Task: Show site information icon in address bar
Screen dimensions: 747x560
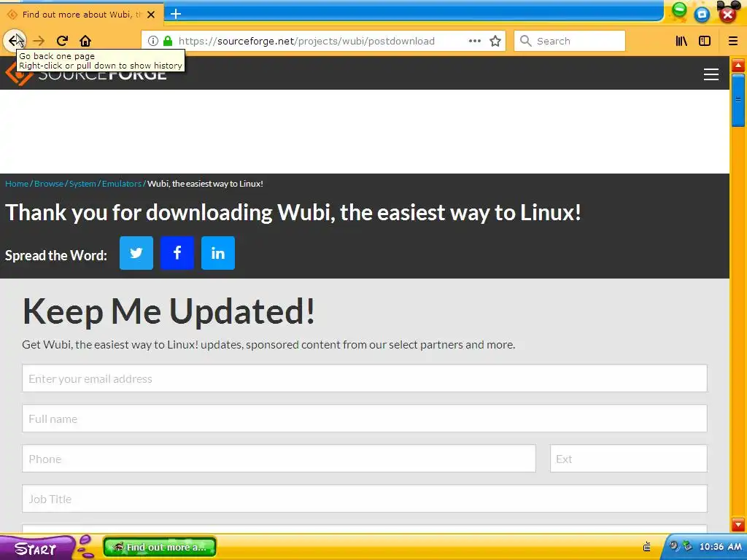Action: coord(153,41)
